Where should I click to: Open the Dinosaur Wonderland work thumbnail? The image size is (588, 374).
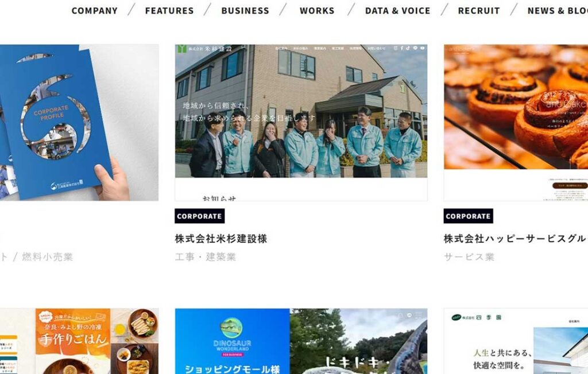[301, 341]
